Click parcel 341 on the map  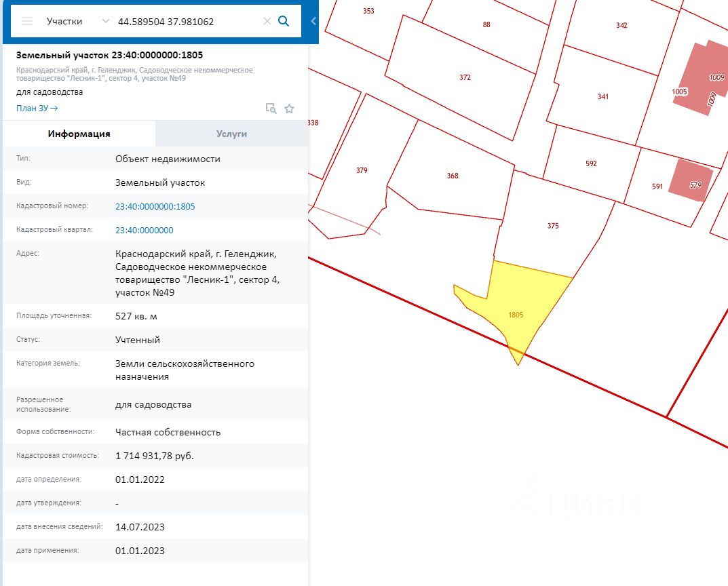point(602,96)
